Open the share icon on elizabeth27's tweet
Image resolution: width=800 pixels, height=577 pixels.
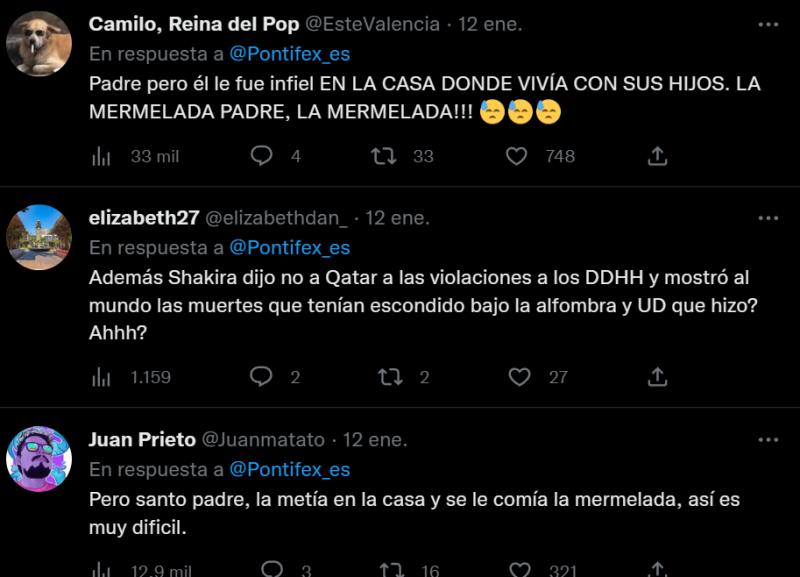tap(657, 375)
